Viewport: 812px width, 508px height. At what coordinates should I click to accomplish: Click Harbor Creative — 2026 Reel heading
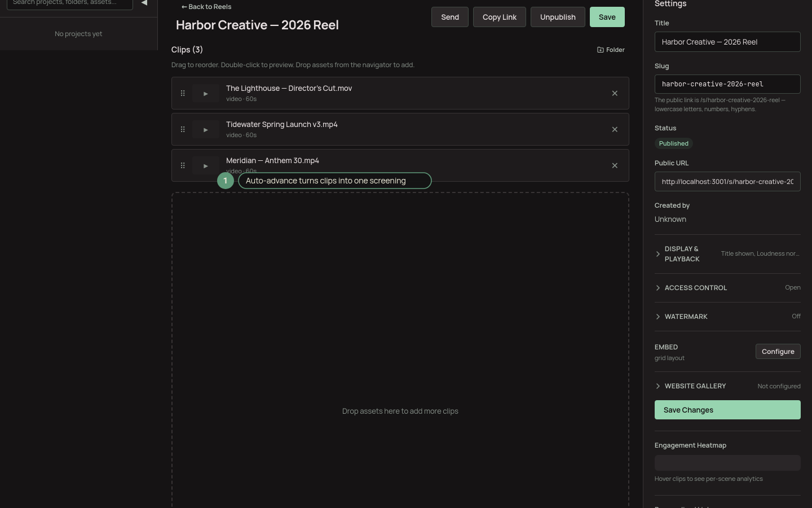coord(257,25)
